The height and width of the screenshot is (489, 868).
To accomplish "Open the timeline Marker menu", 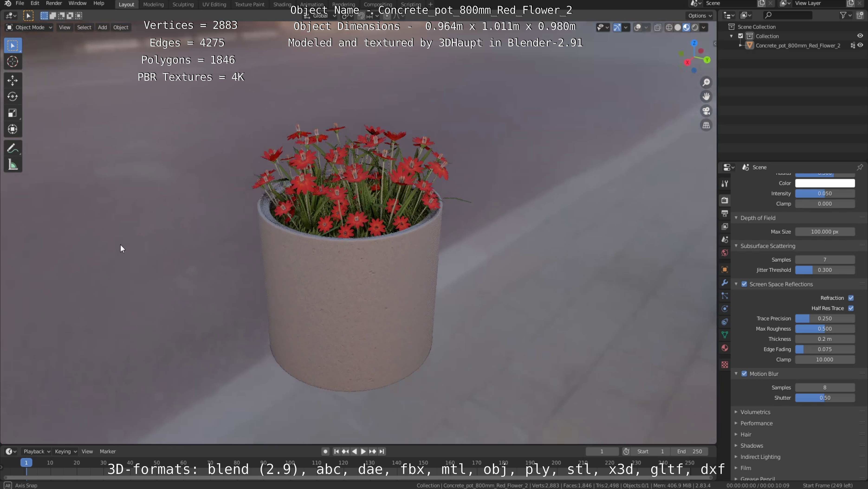I will [x=107, y=452].
